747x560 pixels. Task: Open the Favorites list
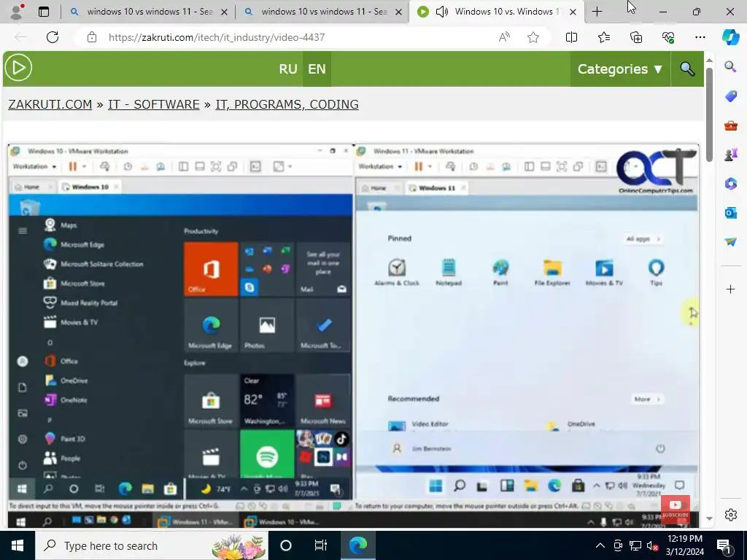pyautogui.click(x=603, y=37)
